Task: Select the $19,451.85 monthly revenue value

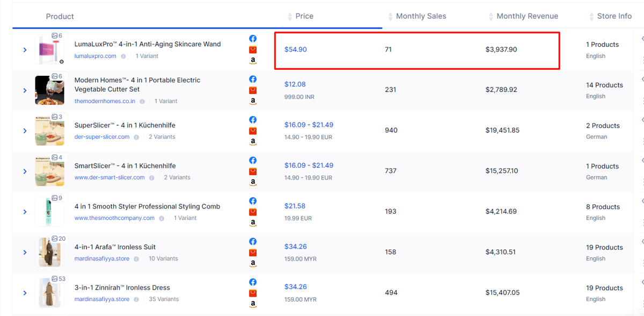Action: coord(502,130)
